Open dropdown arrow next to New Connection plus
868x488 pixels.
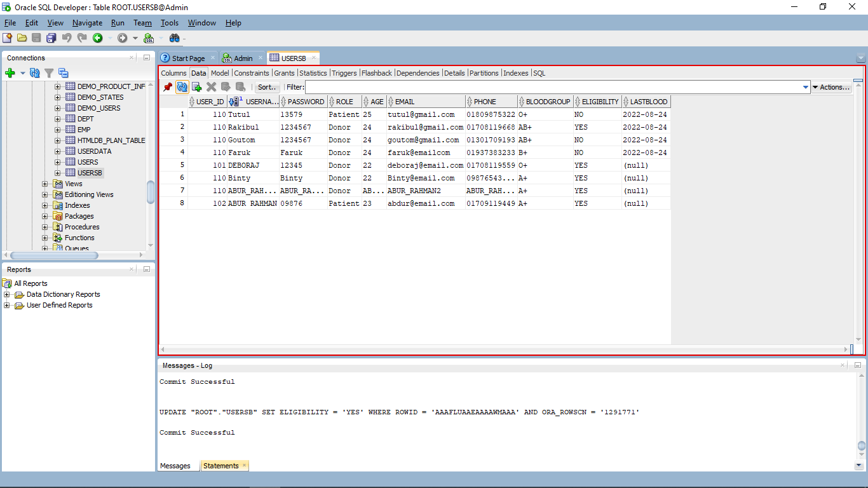click(23, 73)
